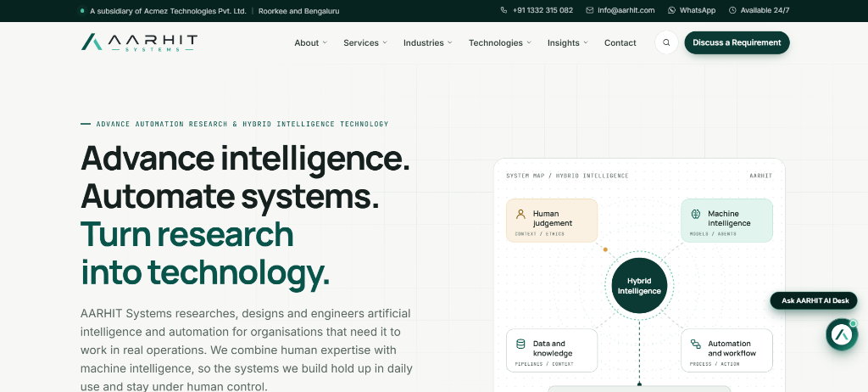Click the AARHIT Systems logo
868x392 pixels.
pos(139,42)
